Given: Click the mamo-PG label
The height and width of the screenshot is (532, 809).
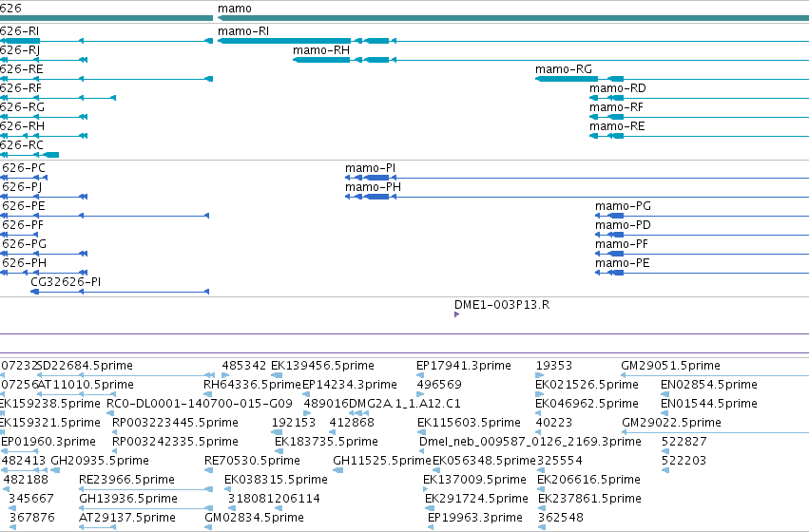Looking at the screenshot, I should pyautogui.click(x=623, y=206).
